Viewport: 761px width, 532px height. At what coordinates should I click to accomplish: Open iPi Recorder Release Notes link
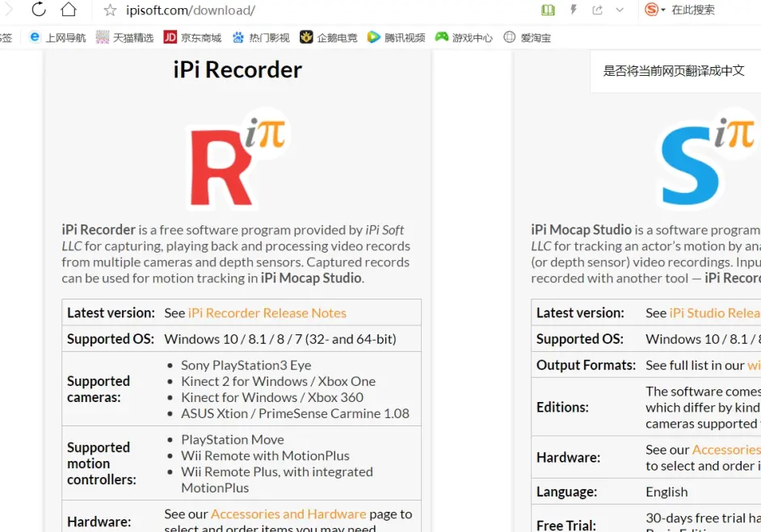click(267, 312)
